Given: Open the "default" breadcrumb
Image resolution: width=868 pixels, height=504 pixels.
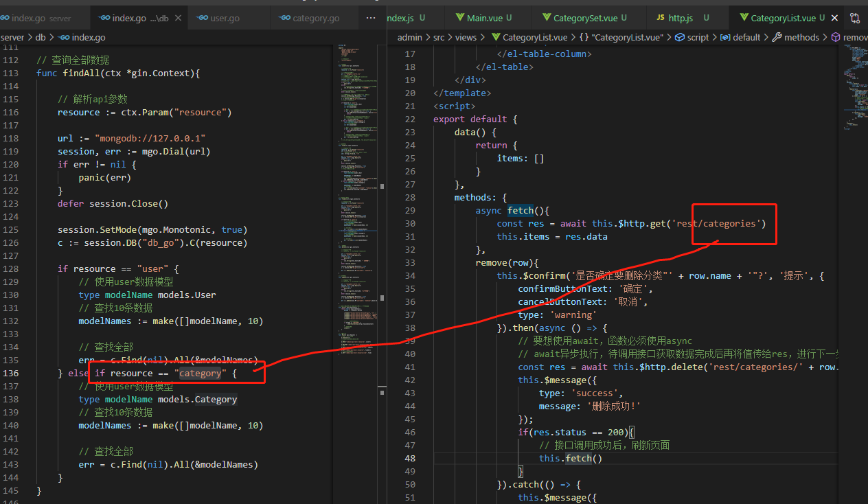Looking at the screenshot, I should pyautogui.click(x=740, y=37).
